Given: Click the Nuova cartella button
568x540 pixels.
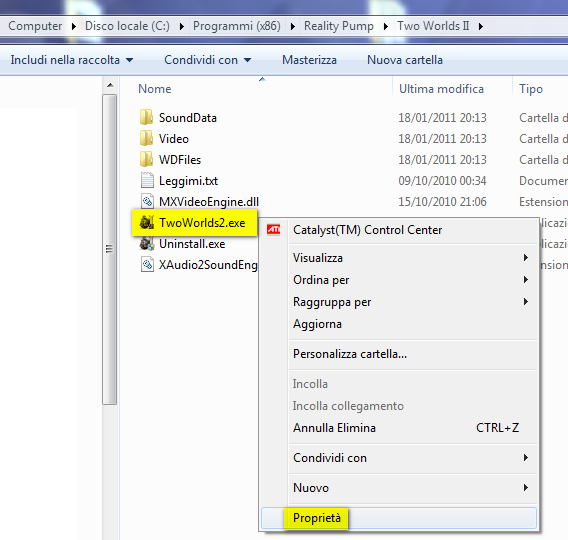Looking at the screenshot, I should pyautogui.click(x=405, y=60).
